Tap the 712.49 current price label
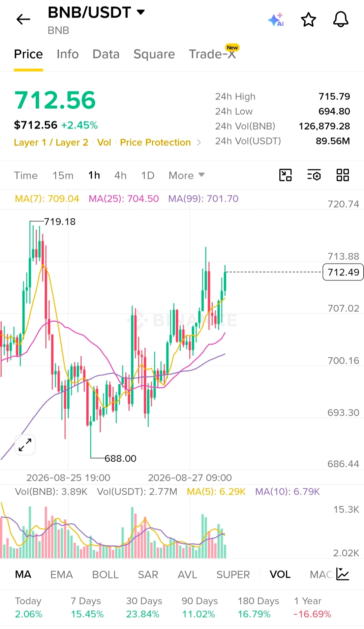Image resolution: width=364 pixels, height=629 pixels. click(343, 272)
